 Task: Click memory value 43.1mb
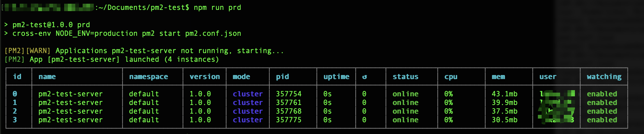point(505,94)
